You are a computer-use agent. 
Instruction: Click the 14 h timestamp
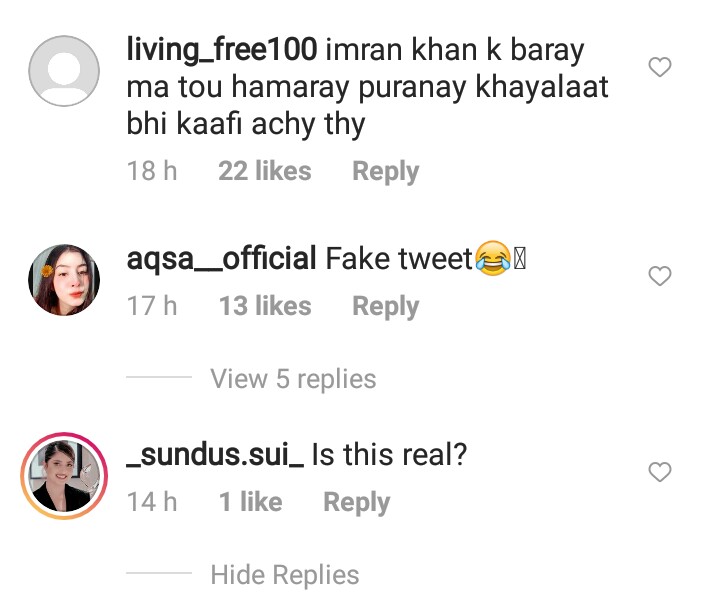tap(152, 502)
